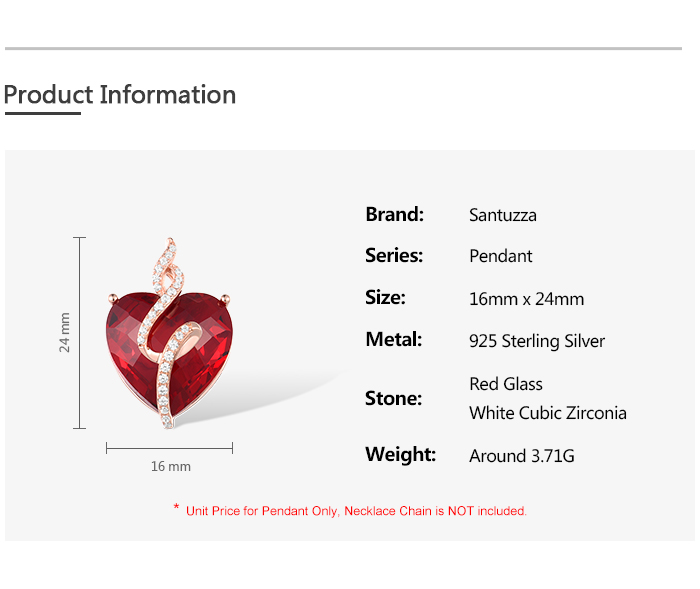Click the Santuzza brand name
Viewport: 700px width, 589px height.
point(503,215)
